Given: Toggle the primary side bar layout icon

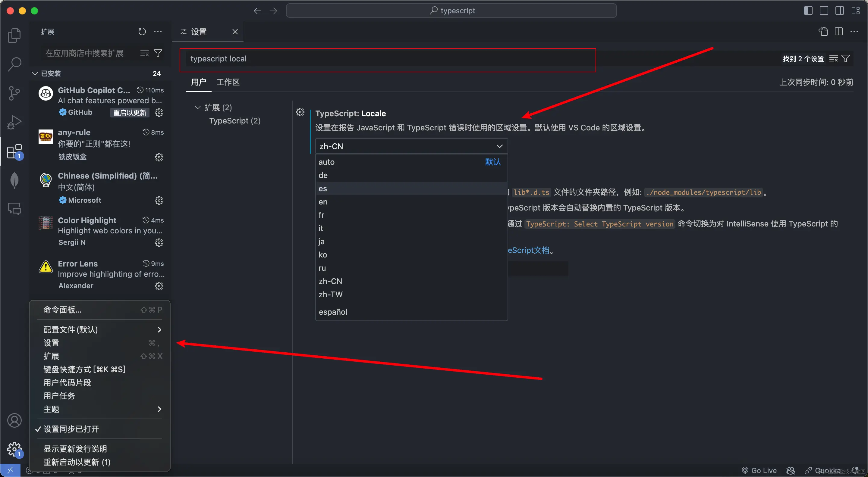Looking at the screenshot, I should click(x=808, y=11).
